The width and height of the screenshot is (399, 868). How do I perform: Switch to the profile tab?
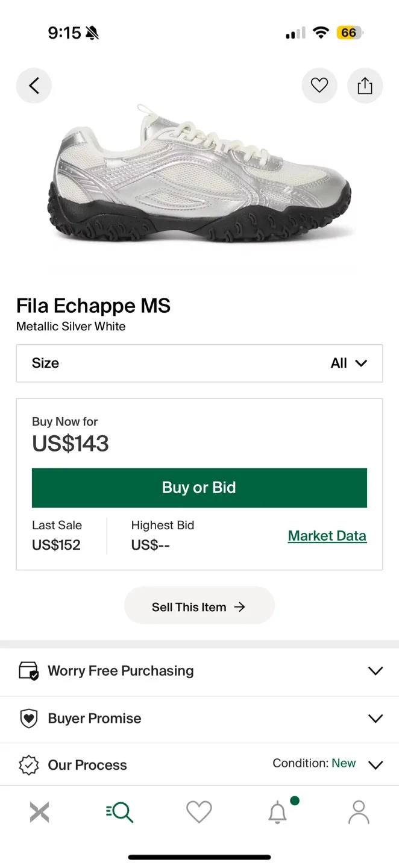coord(359,812)
